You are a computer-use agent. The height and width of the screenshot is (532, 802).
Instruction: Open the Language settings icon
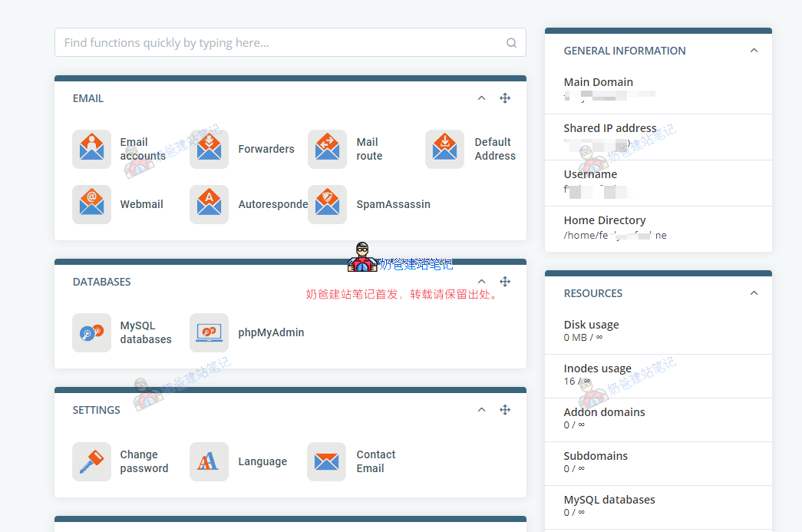click(209, 461)
